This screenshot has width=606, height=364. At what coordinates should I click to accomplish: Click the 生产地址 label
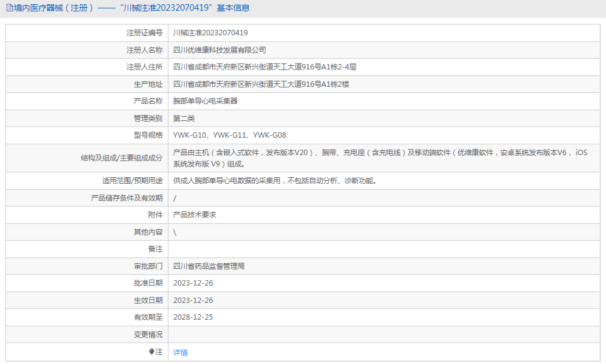(x=148, y=84)
